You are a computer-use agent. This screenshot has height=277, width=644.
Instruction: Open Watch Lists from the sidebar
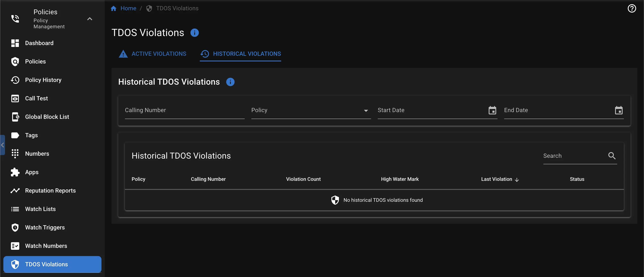point(15,209)
